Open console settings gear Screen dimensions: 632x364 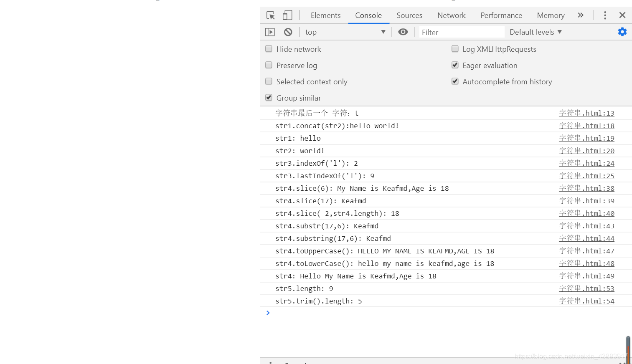622,32
